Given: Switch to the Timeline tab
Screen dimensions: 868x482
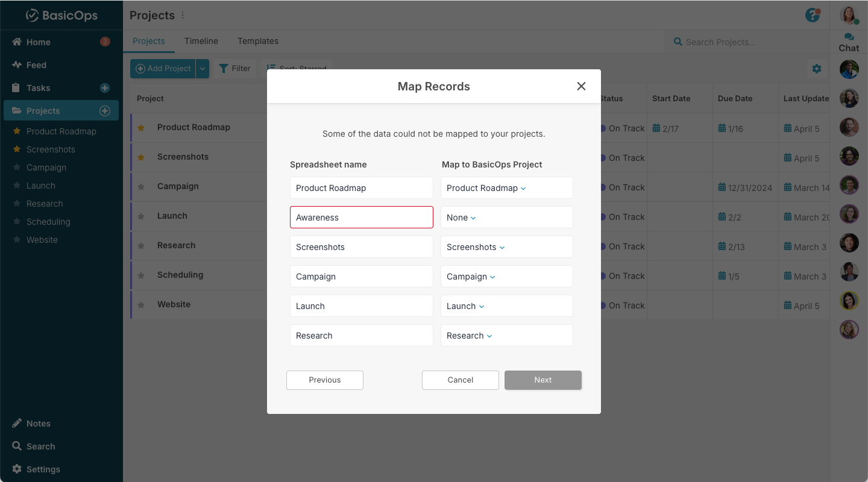Looking at the screenshot, I should (x=201, y=41).
